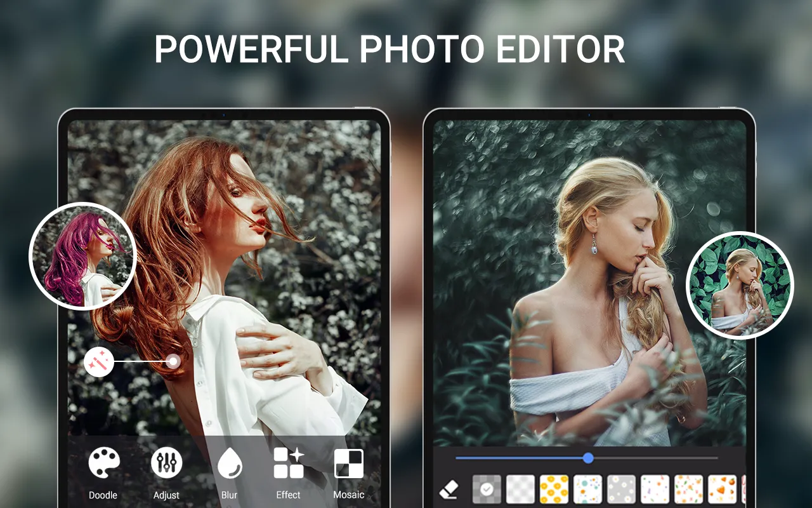Tap the magic wand icon
812x508 pixels.
99,362
